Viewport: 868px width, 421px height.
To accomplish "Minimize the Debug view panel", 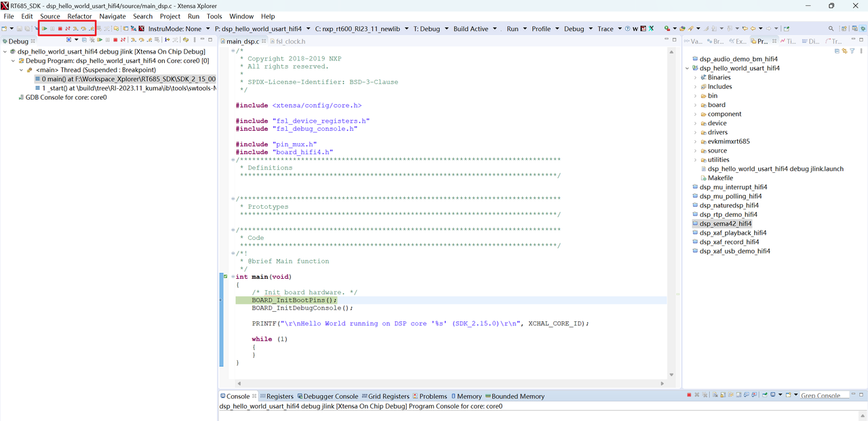I will pyautogui.click(x=202, y=40).
